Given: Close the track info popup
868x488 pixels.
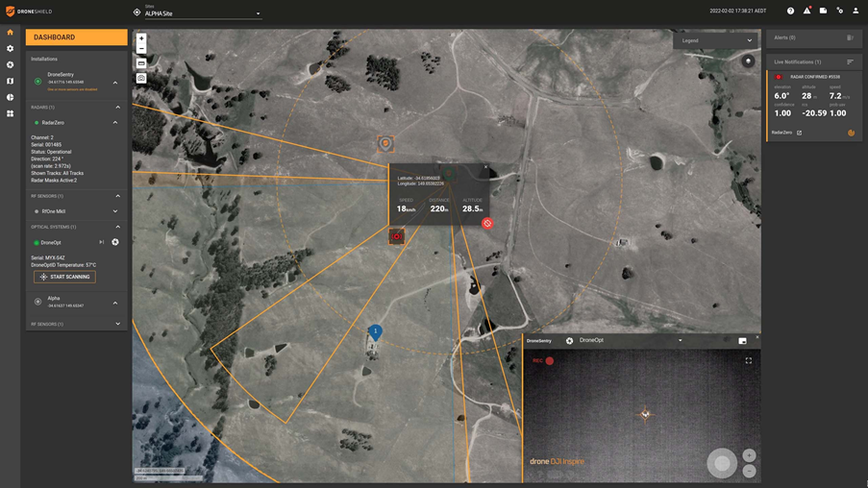Looking at the screenshot, I should [x=486, y=166].
